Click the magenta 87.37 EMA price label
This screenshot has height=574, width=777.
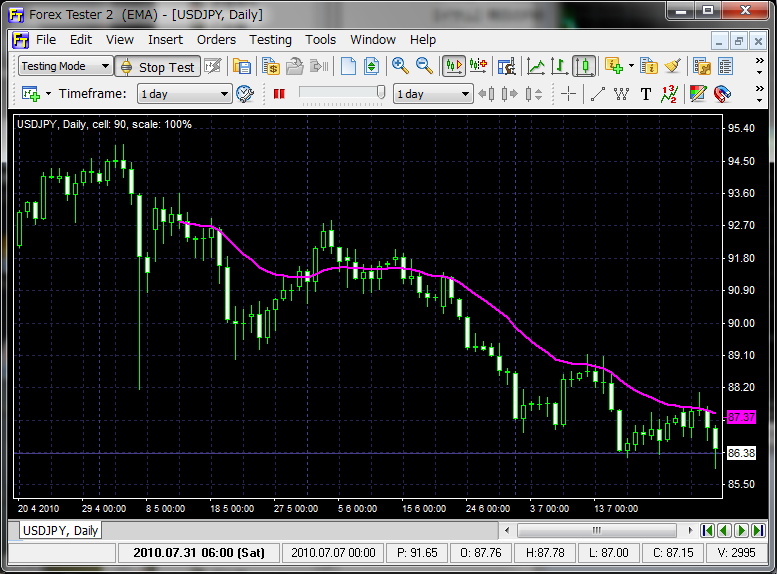[x=741, y=417]
